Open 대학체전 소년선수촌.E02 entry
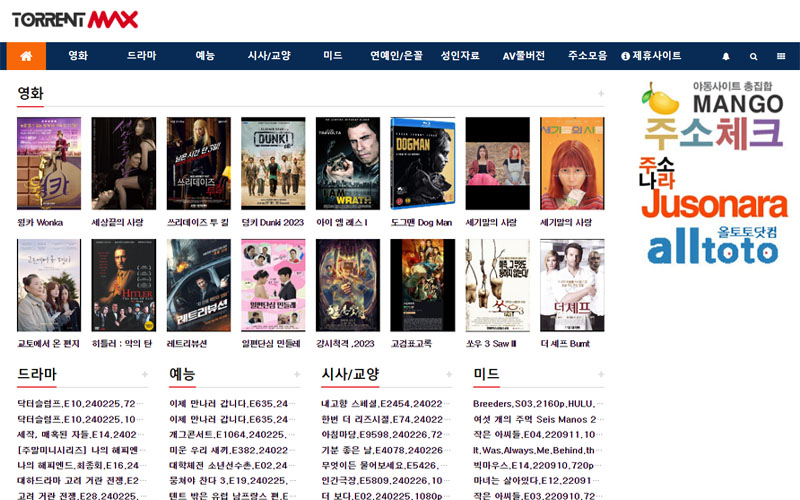 [x=232, y=465]
